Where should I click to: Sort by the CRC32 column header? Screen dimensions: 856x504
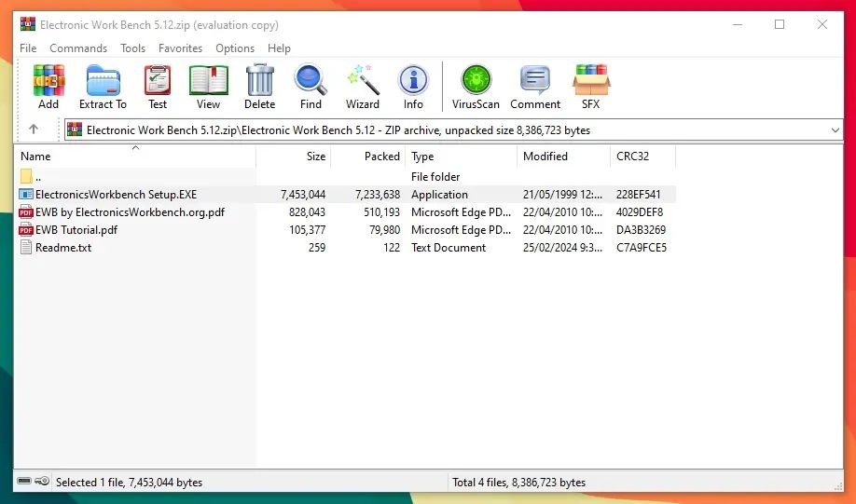(x=642, y=157)
